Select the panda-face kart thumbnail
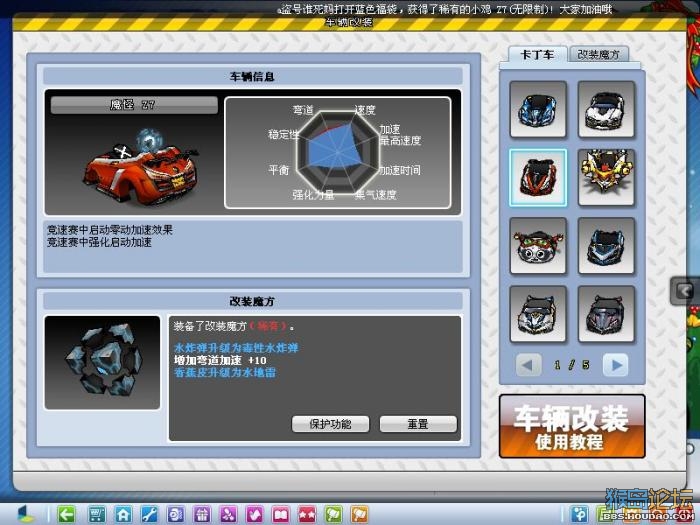700x525 pixels. click(x=538, y=246)
